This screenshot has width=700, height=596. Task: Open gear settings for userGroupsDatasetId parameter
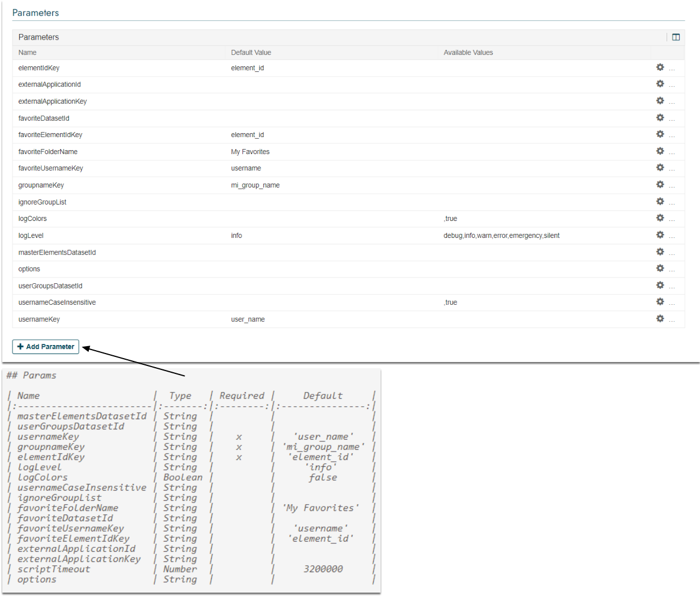coord(660,286)
